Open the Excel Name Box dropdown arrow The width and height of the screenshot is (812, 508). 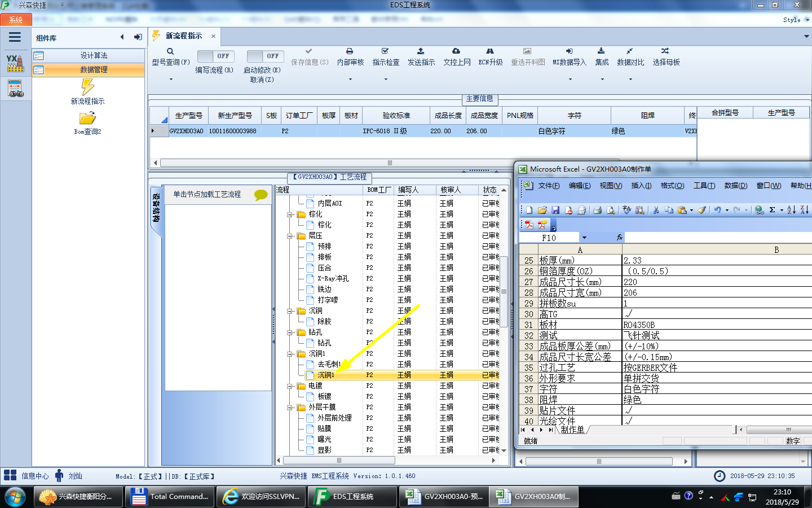tap(584, 238)
